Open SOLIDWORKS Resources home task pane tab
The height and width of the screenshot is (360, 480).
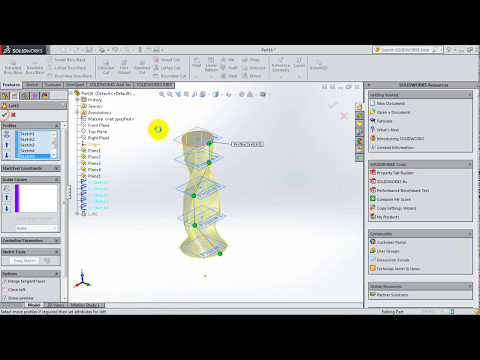click(359, 107)
